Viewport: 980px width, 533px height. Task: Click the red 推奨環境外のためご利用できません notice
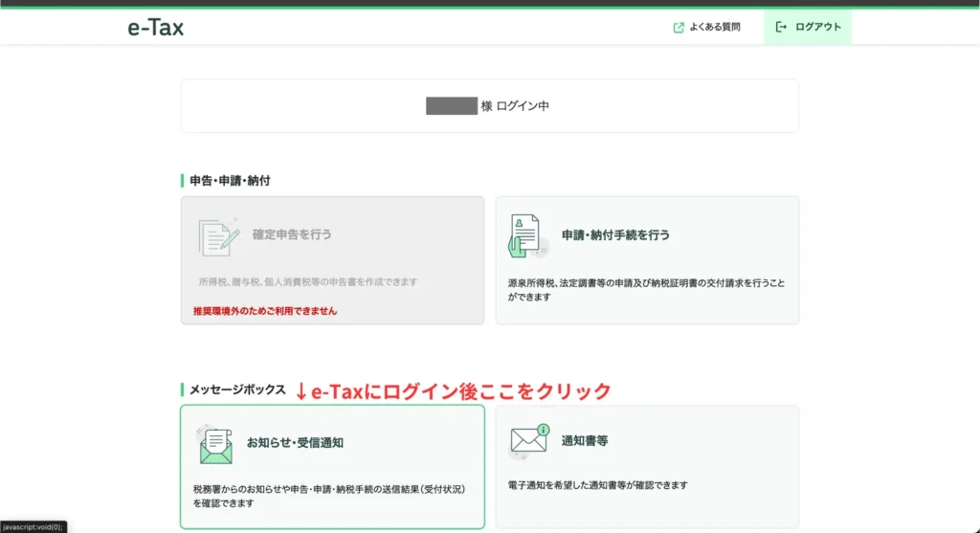(x=265, y=311)
